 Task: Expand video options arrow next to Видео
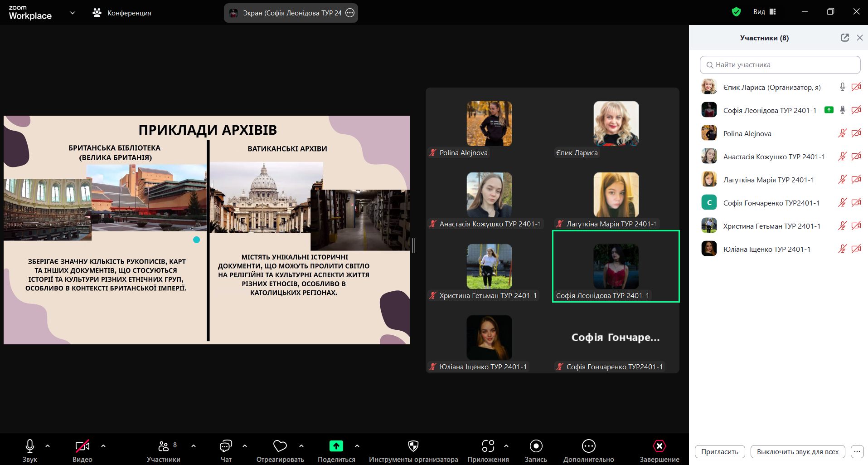[103, 446]
